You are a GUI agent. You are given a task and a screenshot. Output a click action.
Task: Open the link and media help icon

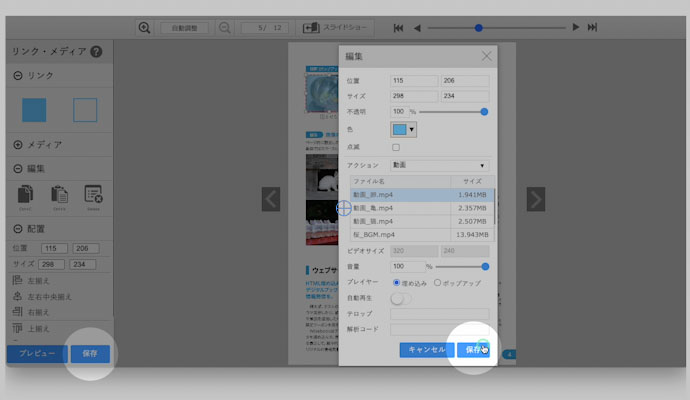pos(96,52)
